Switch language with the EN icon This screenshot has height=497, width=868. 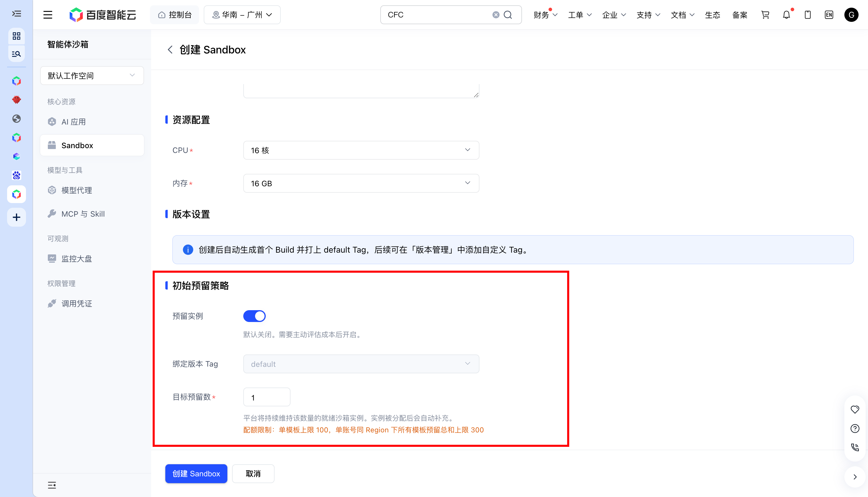click(x=829, y=15)
